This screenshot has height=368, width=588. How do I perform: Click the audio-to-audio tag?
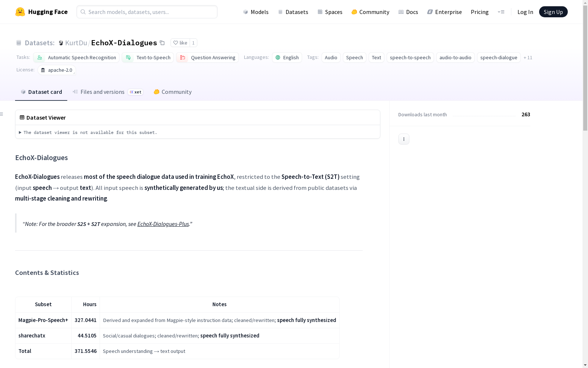pos(455,57)
